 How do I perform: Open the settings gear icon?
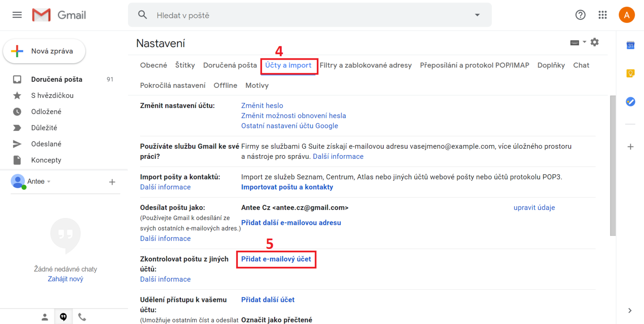[594, 42]
